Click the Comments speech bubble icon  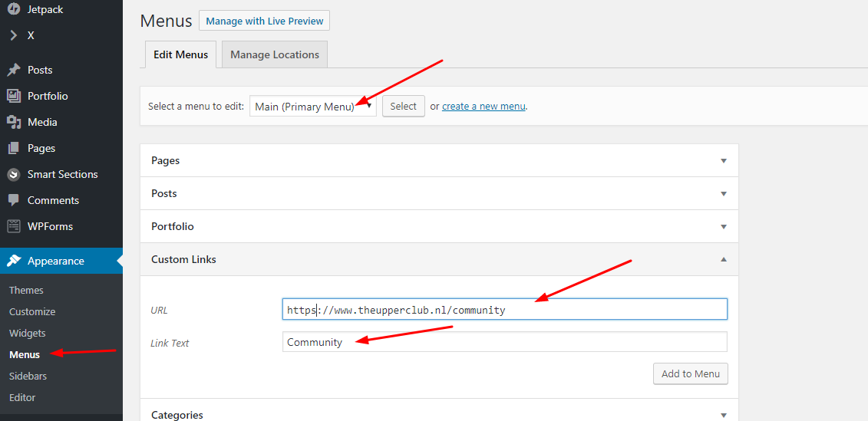tap(14, 200)
